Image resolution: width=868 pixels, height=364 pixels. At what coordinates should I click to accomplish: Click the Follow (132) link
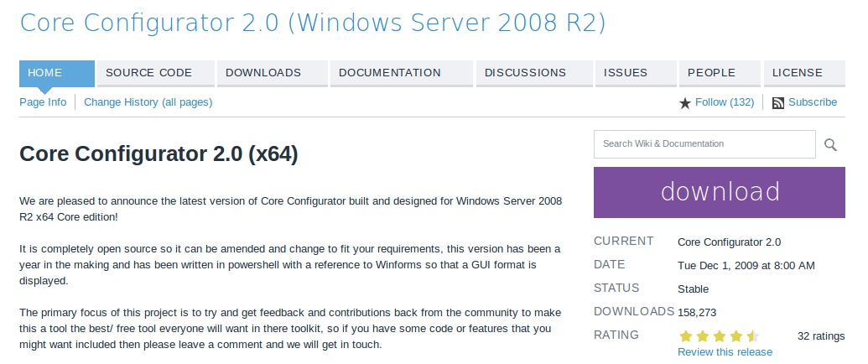(x=725, y=102)
